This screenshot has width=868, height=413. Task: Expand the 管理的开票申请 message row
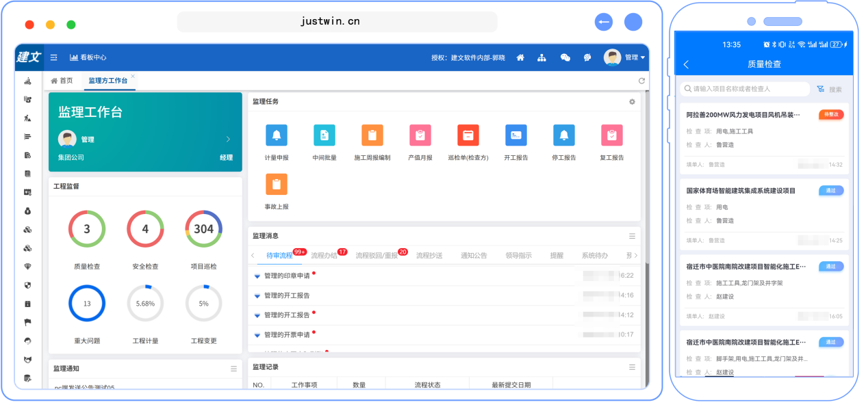coord(257,335)
